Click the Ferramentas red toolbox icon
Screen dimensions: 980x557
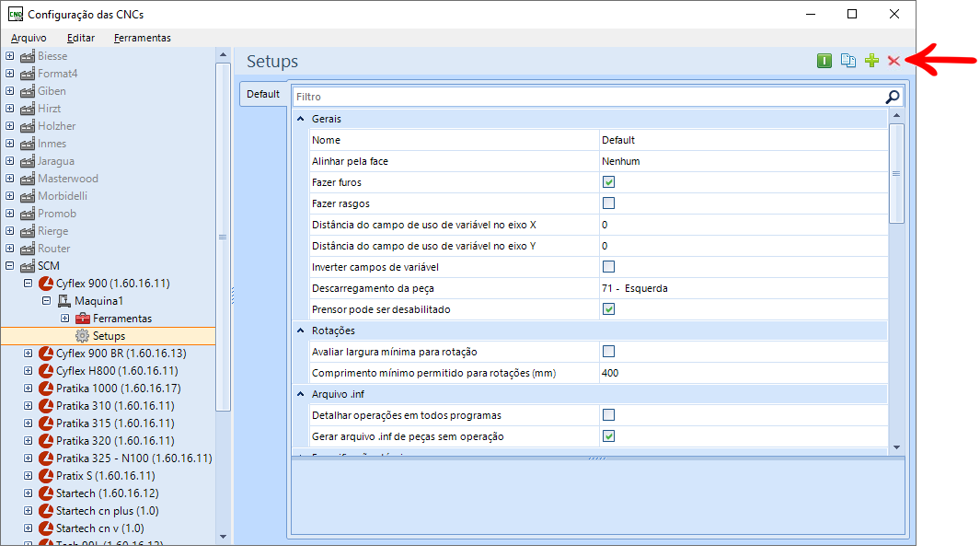[x=83, y=319]
